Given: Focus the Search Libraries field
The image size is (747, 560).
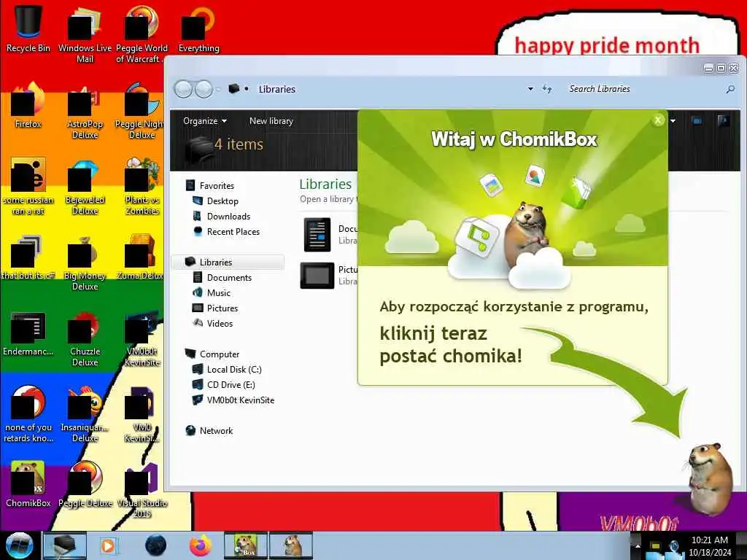Looking at the screenshot, I should click(x=644, y=89).
